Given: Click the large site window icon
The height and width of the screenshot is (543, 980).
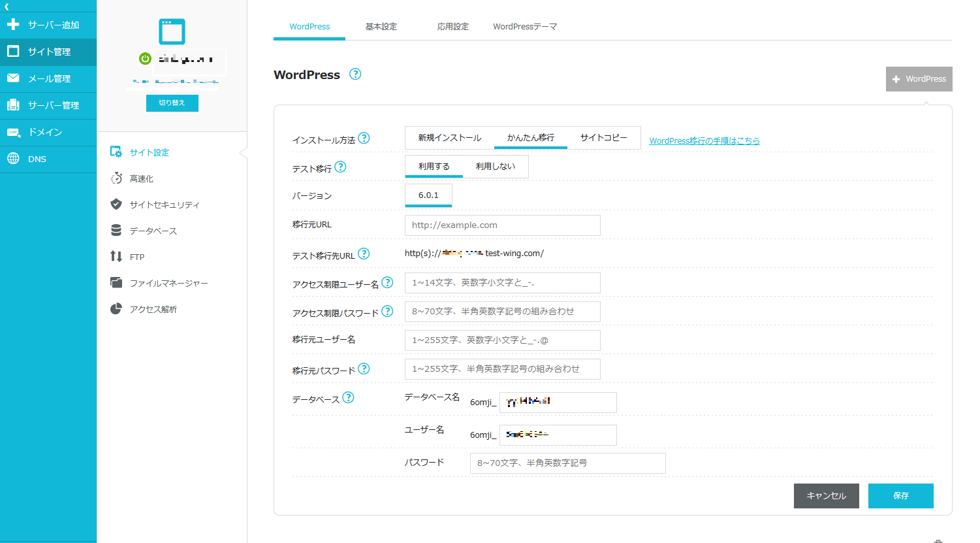Looking at the screenshot, I should [172, 31].
